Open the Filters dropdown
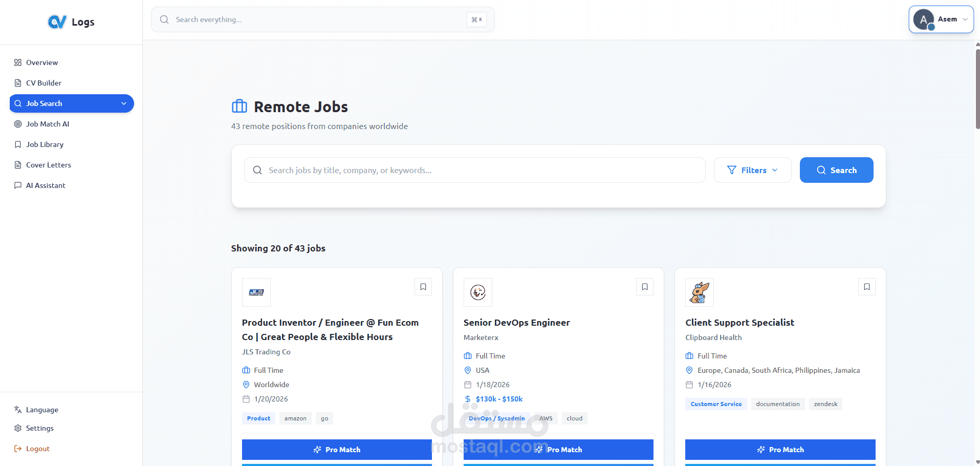Screen dimensions: 980x466 (752, 170)
